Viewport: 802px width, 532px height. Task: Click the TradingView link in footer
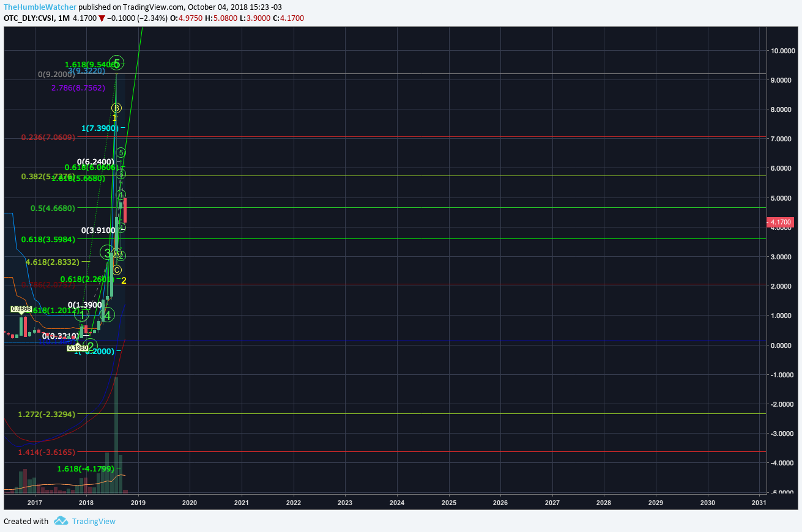pos(94,522)
